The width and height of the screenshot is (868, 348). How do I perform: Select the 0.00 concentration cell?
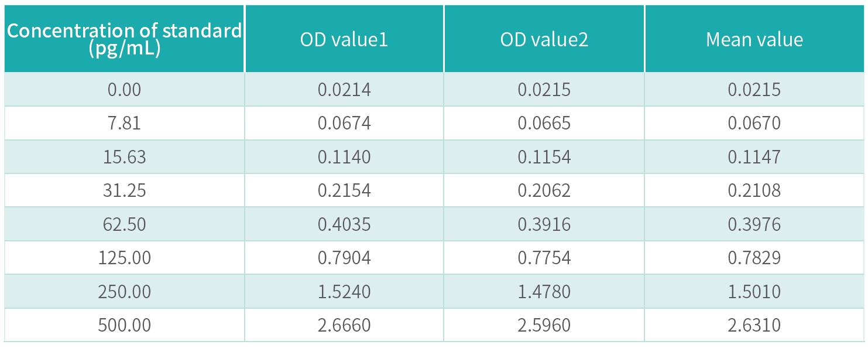point(124,90)
